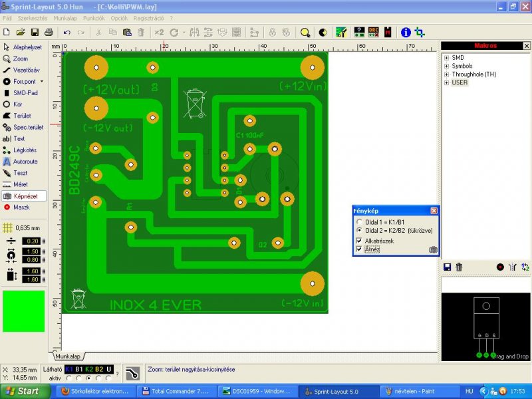Open the Szerkesztés menu
This screenshot has height=399, width=532.
coord(33,18)
